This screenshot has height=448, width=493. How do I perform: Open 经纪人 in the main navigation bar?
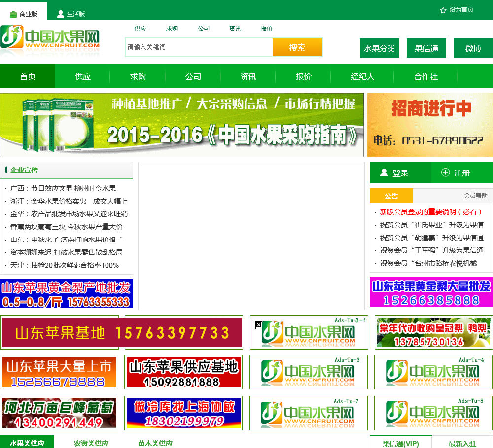coord(362,76)
